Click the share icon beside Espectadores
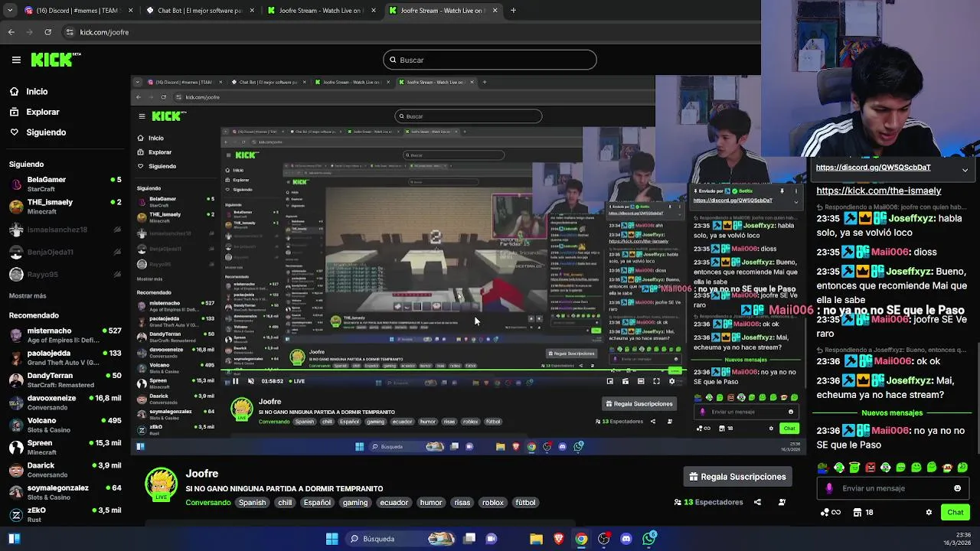Image resolution: width=980 pixels, height=551 pixels. [757, 502]
